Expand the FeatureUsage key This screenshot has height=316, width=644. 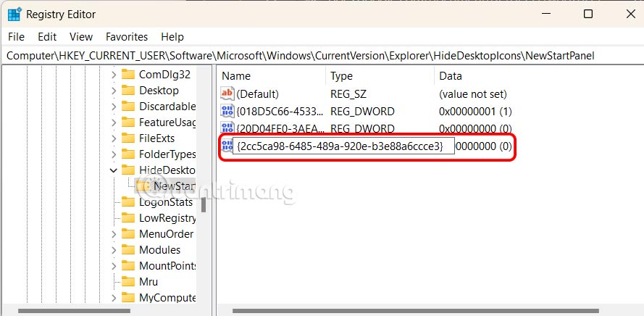click(x=114, y=122)
